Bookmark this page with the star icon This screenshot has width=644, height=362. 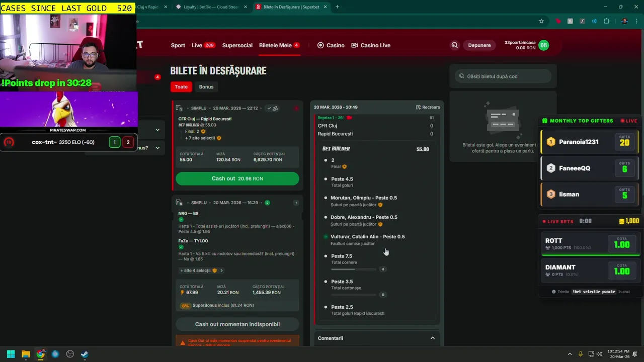pyautogui.click(x=541, y=21)
